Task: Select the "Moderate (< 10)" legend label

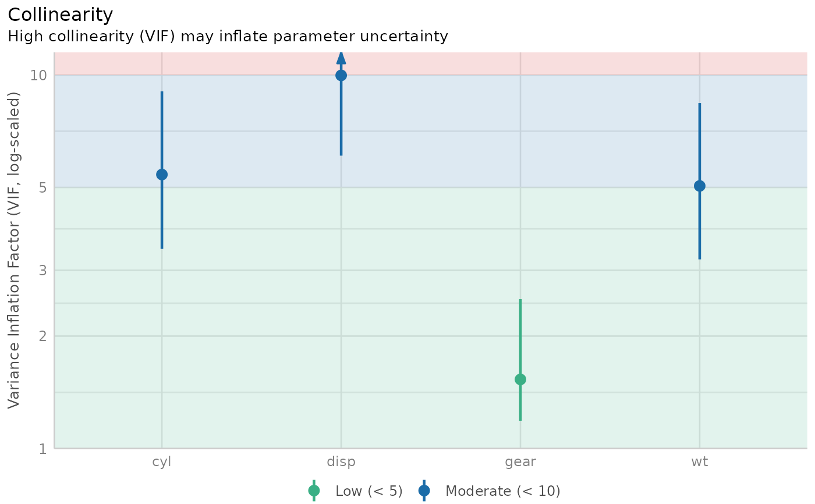Action: tap(503, 491)
